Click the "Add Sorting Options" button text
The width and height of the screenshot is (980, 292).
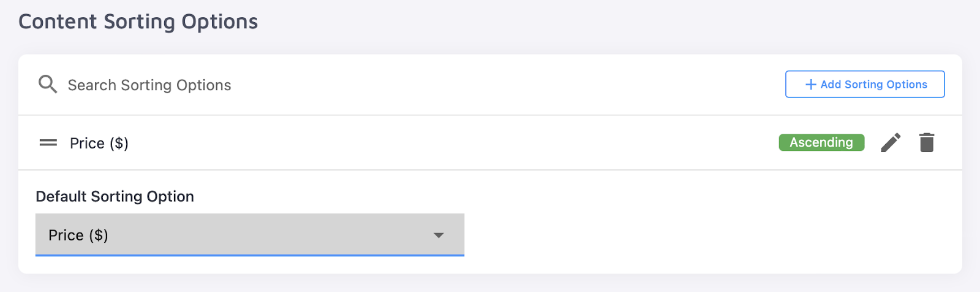(x=873, y=85)
